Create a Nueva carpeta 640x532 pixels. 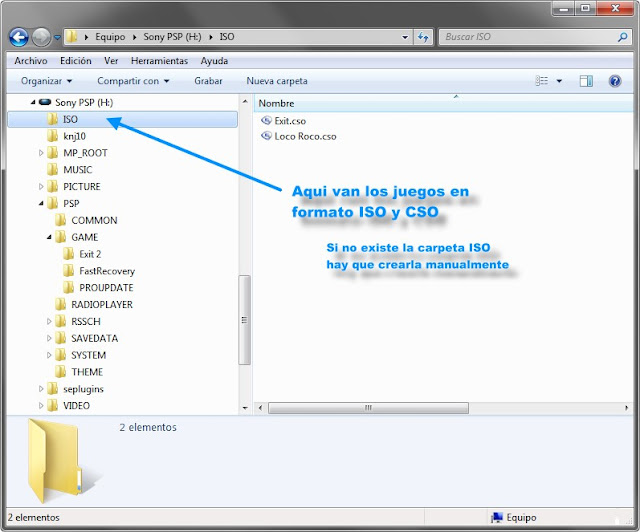277,81
